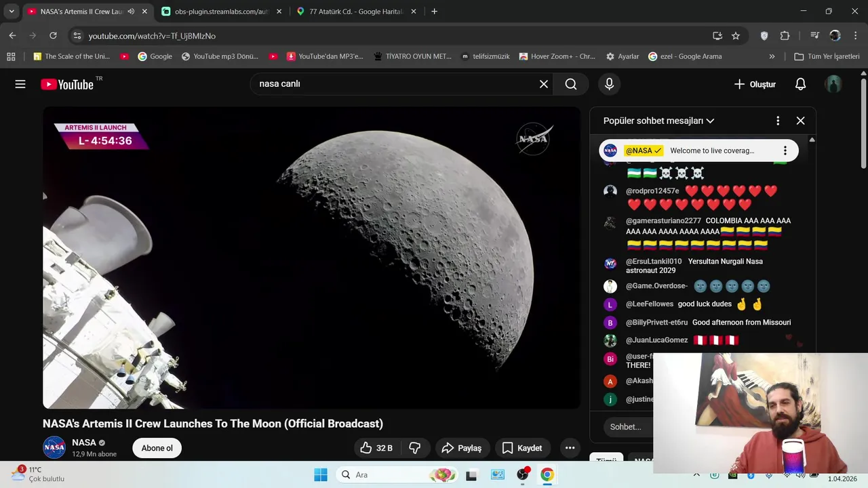Open the Chrome apps grid shortcut

[11, 56]
